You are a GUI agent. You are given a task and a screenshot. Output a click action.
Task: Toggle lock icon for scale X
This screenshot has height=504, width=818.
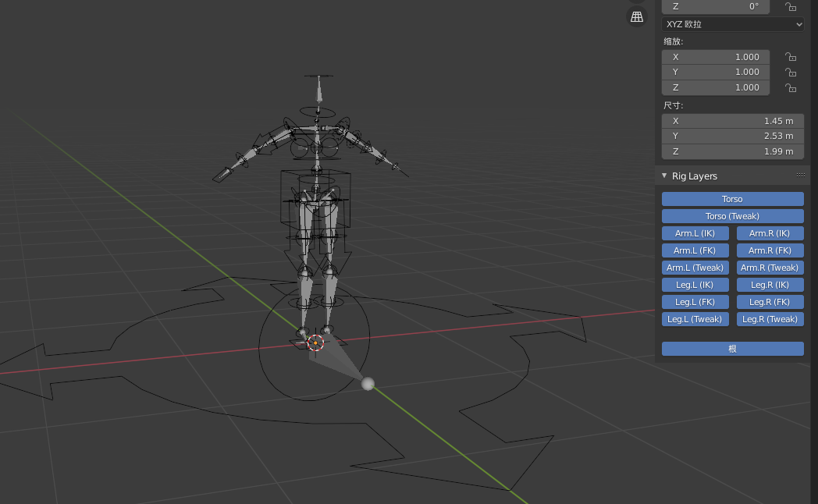[791, 57]
